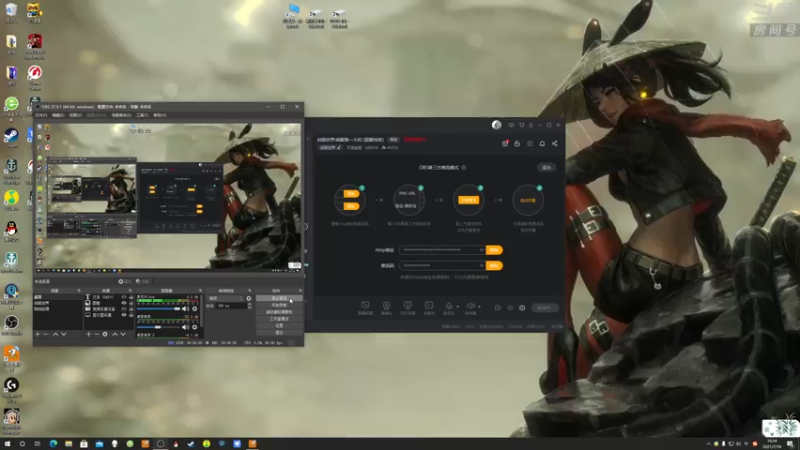
Task: Open the notification bell in streaming app
Action: (x=542, y=143)
